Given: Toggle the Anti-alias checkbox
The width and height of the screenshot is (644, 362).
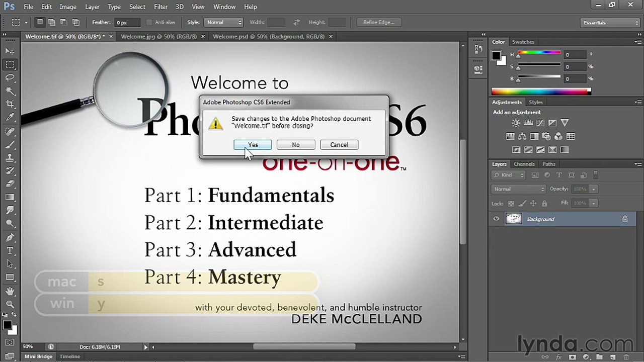Looking at the screenshot, I should [149, 22].
